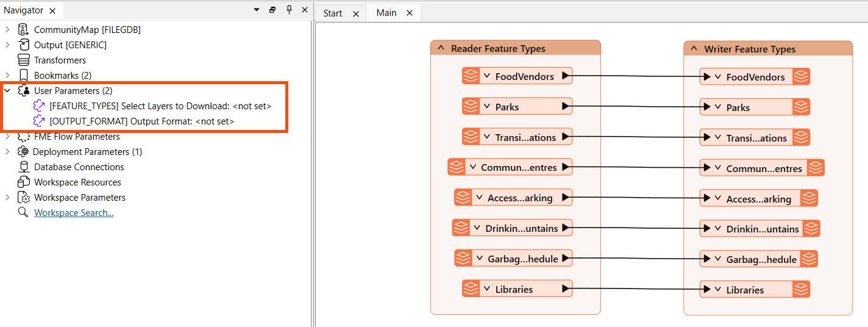Image resolution: width=868 pixels, height=327 pixels.
Task: Click the Bookmarks icon in Navigator
Action: coord(24,76)
